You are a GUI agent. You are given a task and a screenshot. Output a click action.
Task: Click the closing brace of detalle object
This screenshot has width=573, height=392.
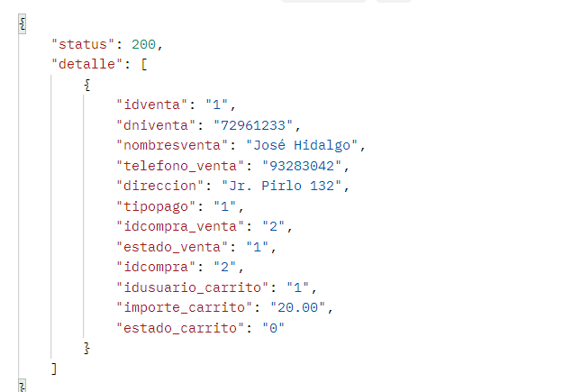[x=86, y=347]
